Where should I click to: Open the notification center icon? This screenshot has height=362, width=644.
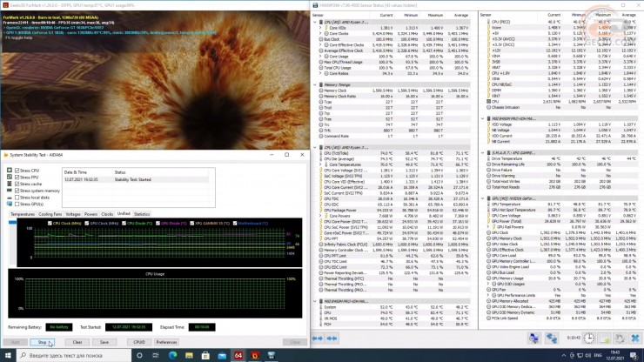tap(634, 355)
